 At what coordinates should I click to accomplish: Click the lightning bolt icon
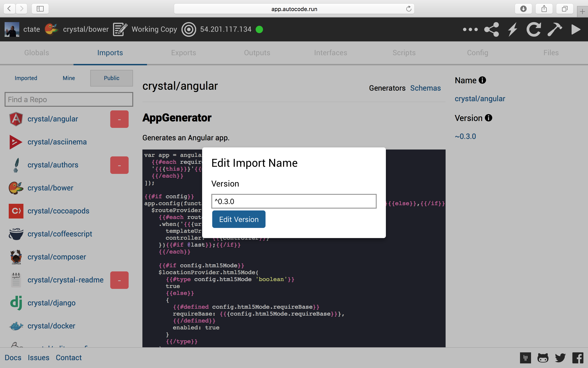(x=513, y=29)
